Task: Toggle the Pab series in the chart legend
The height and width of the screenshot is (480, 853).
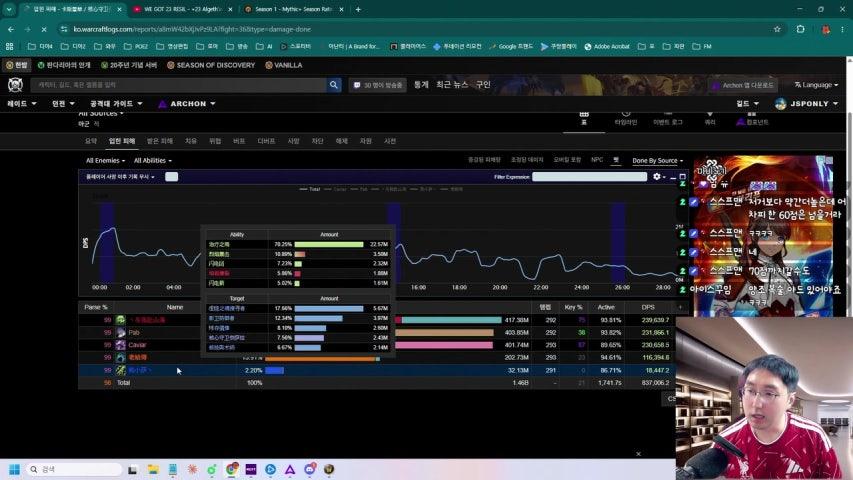Action: pos(359,189)
